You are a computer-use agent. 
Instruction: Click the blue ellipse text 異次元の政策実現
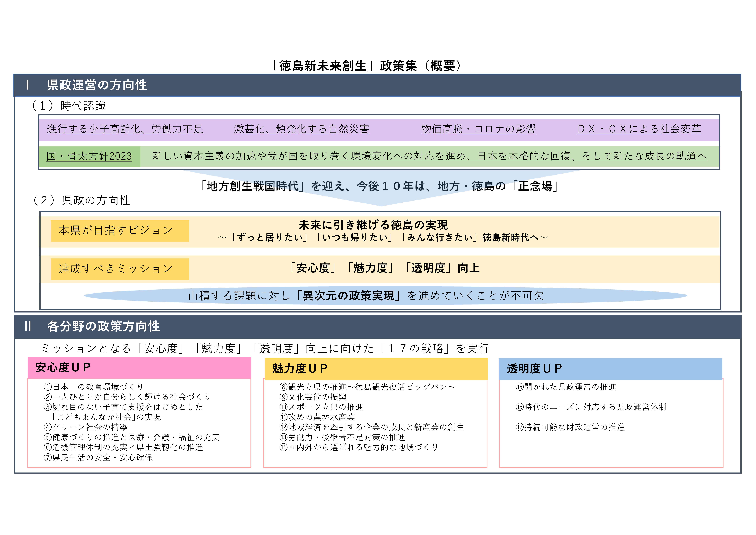349,296
